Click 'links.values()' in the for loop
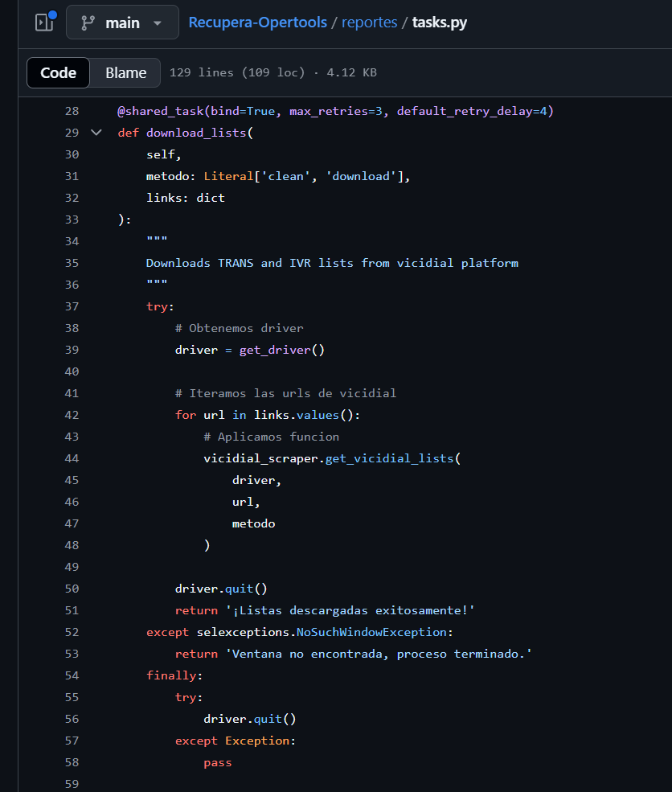672x792 pixels. (303, 415)
